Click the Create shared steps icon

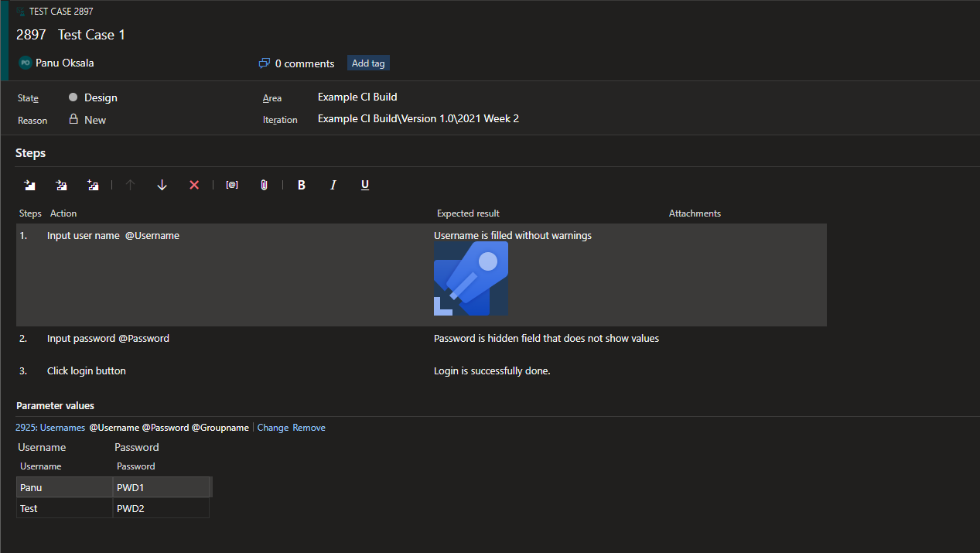pyautogui.click(x=93, y=185)
